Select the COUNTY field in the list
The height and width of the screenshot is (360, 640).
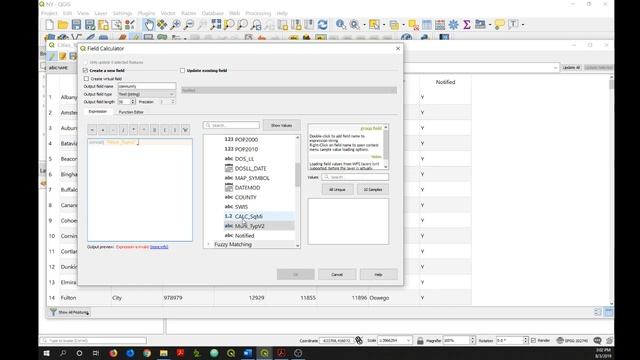pos(246,197)
